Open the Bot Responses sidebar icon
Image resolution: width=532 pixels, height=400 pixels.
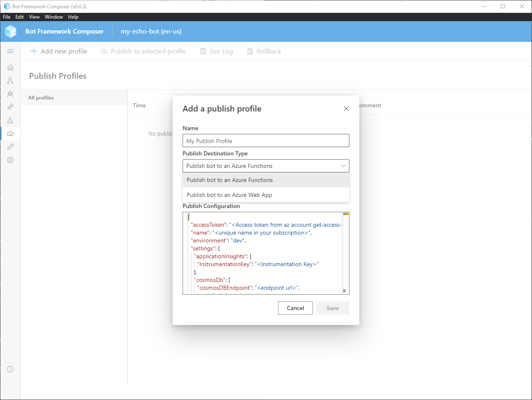(x=10, y=94)
